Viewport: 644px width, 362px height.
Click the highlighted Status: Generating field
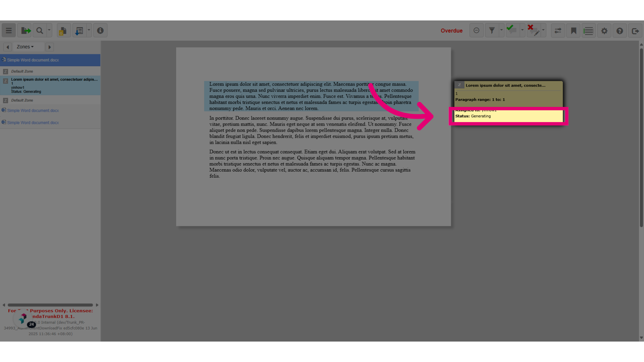(508, 116)
